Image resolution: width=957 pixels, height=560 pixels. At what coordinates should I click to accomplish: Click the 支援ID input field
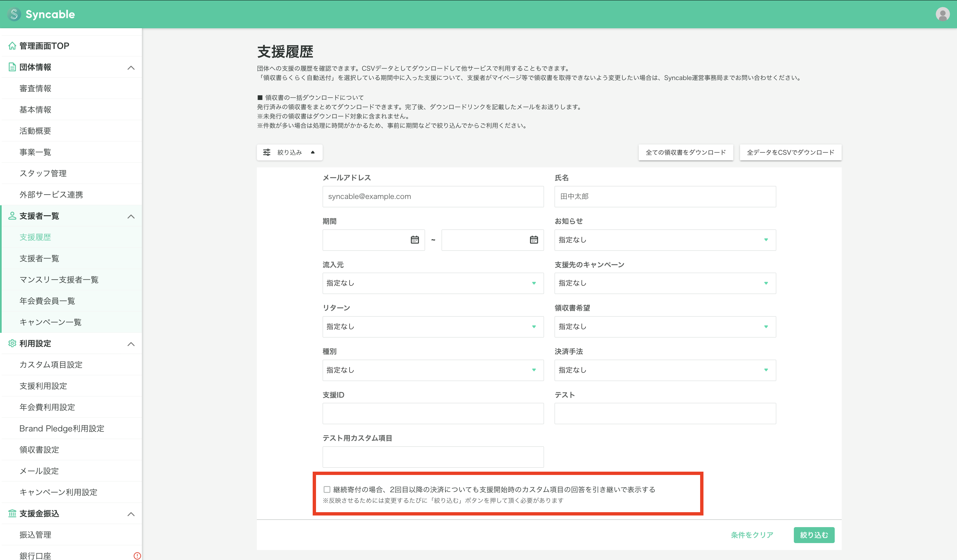(x=433, y=414)
